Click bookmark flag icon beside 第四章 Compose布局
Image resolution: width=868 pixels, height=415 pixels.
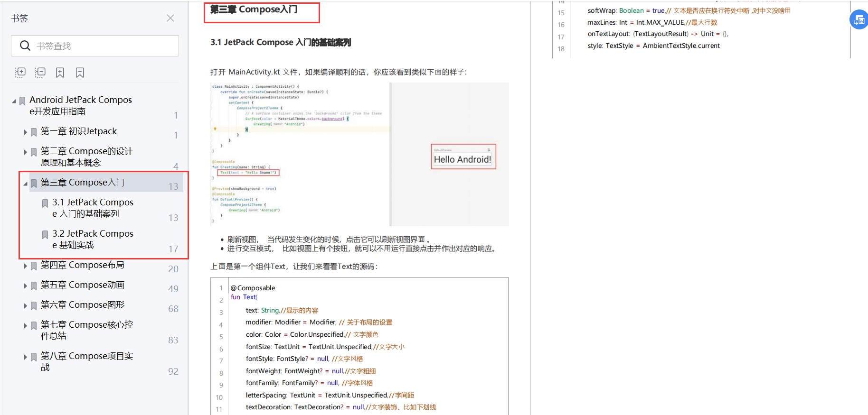pyautogui.click(x=34, y=266)
